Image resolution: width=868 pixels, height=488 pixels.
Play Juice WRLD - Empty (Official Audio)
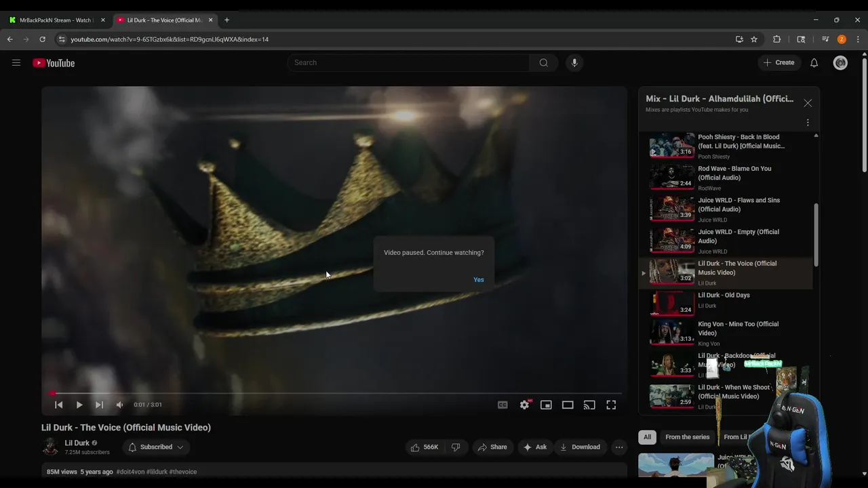726,241
